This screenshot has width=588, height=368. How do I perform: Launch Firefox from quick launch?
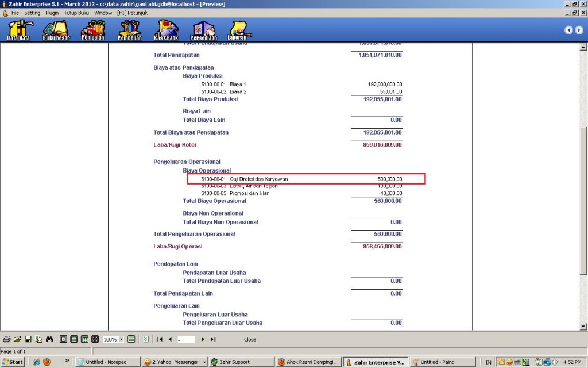coord(47,362)
